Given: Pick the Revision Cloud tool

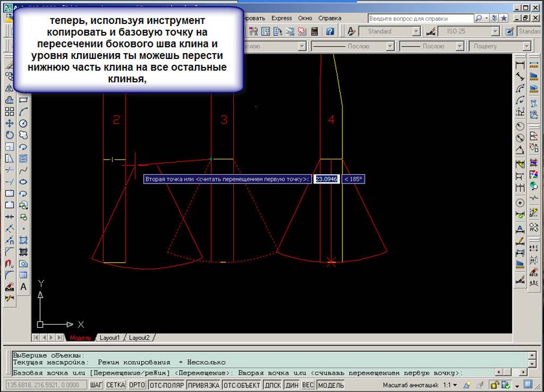Looking at the screenshot, I should pos(23,135).
